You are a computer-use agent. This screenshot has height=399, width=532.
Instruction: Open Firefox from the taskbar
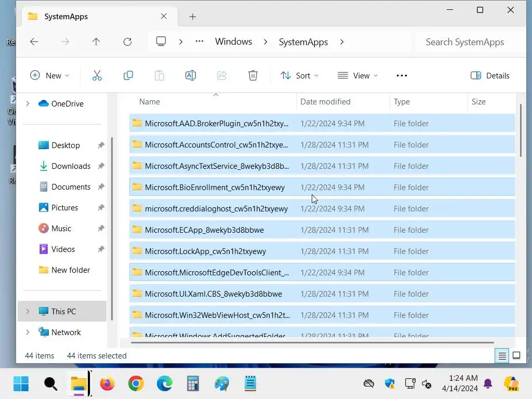[x=107, y=384]
